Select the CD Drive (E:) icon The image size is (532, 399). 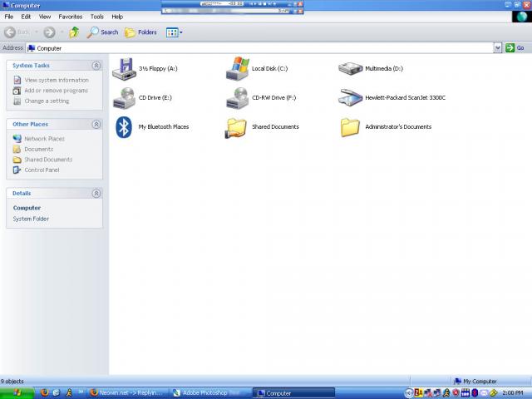[x=124, y=98]
